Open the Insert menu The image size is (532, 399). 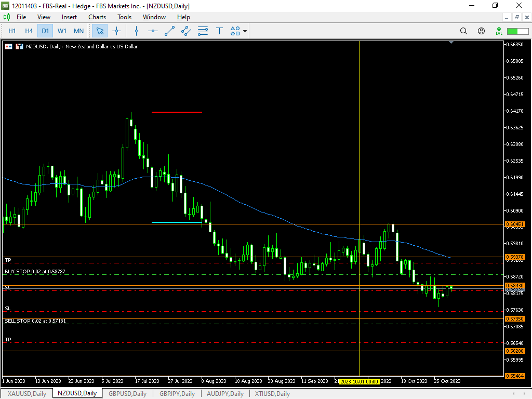pyautogui.click(x=69, y=17)
